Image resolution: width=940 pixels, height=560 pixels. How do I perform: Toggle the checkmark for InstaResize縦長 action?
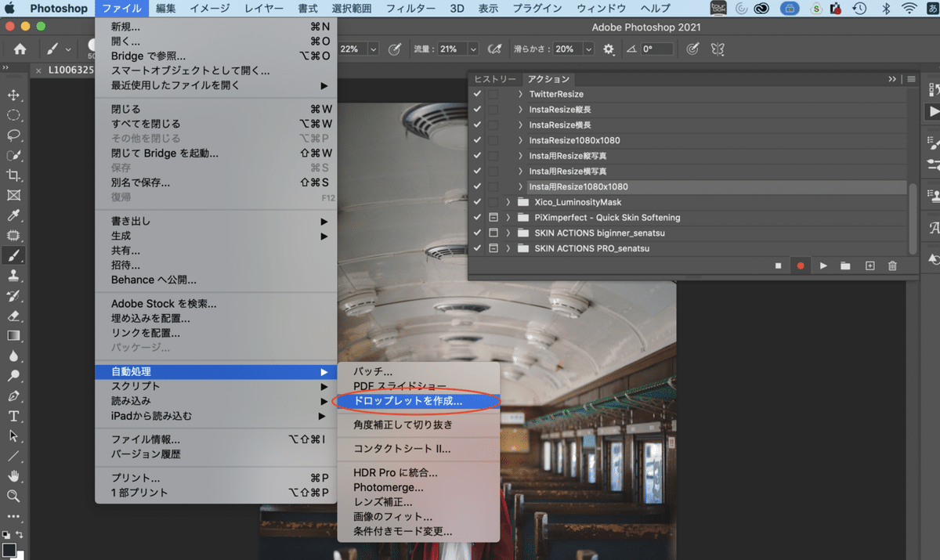click(478, 110)
